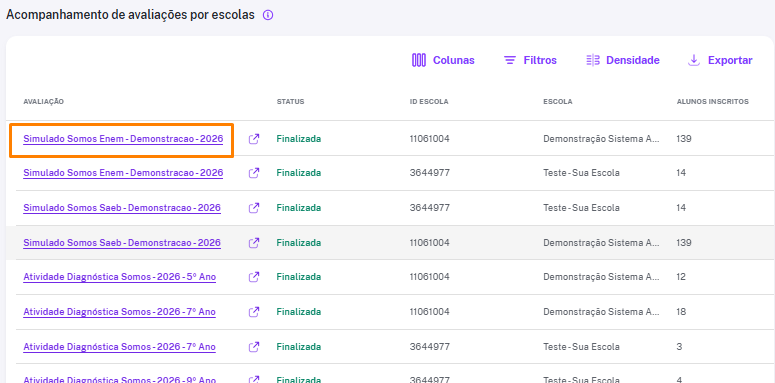Open Simulado Somos Enem link with 14 alunos
This screenshot has height=383, width=775.
point(123,173)
